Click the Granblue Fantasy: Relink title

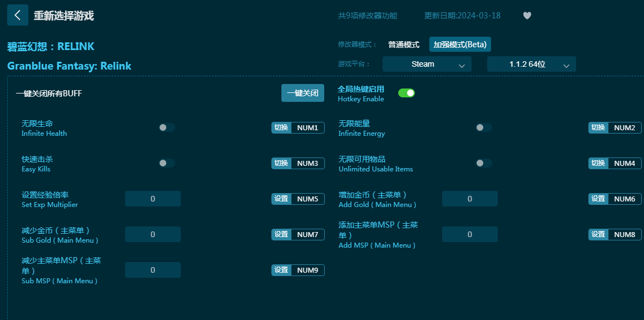pyautogui.click(x=70, y=66)
